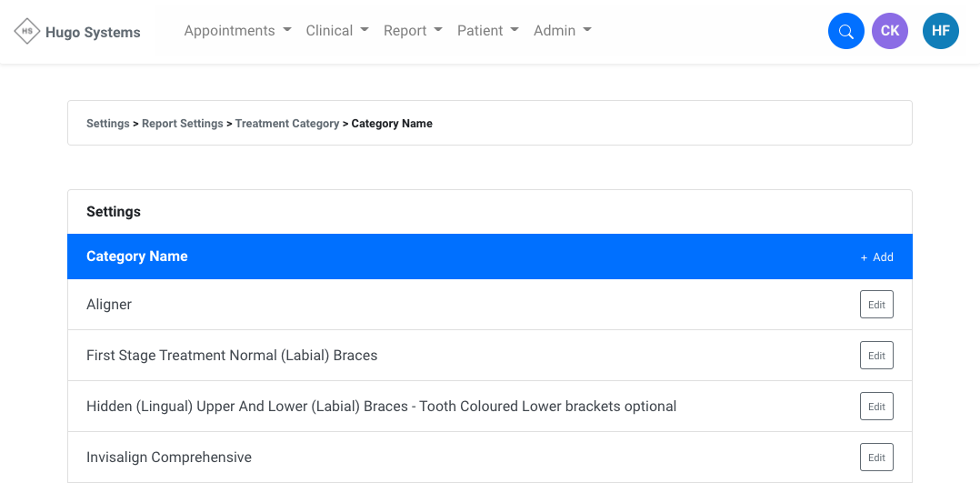Viewport: 980px width, 483px height.
Task: Navigate to Report Settings breadcrumb
Action: point(183,124)
